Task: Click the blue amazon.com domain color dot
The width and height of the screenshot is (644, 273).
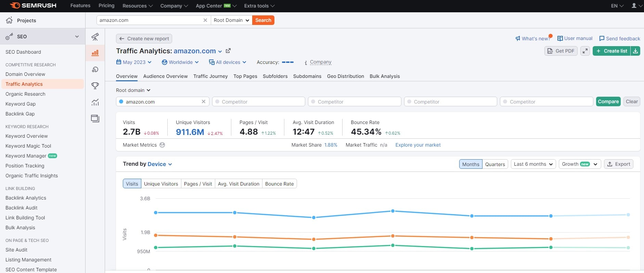Action: [121, 101]
